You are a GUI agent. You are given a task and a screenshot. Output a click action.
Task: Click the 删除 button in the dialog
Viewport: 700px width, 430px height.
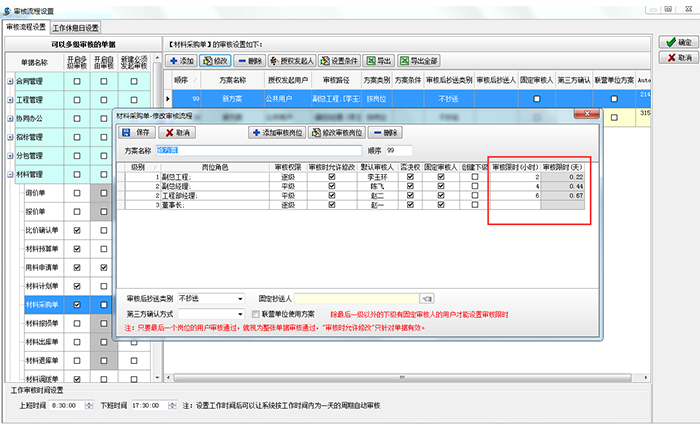(x=385, y=132)
